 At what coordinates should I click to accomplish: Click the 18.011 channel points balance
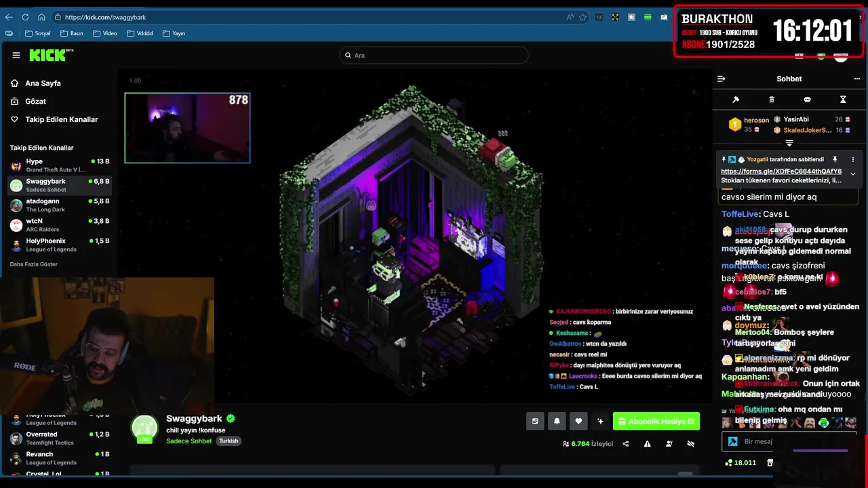coord(740,463)
